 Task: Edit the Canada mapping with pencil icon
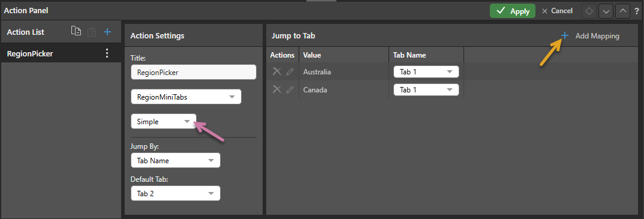(x=290, y=89)
